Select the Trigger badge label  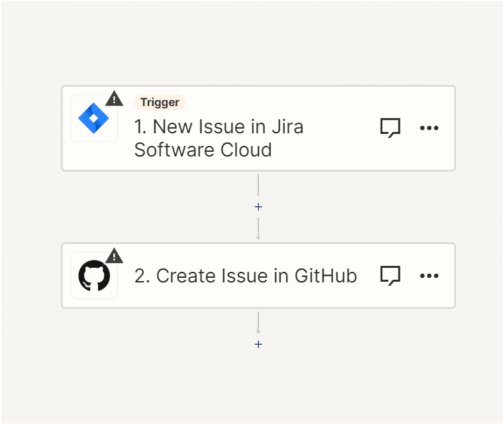[x=160, y=102]
